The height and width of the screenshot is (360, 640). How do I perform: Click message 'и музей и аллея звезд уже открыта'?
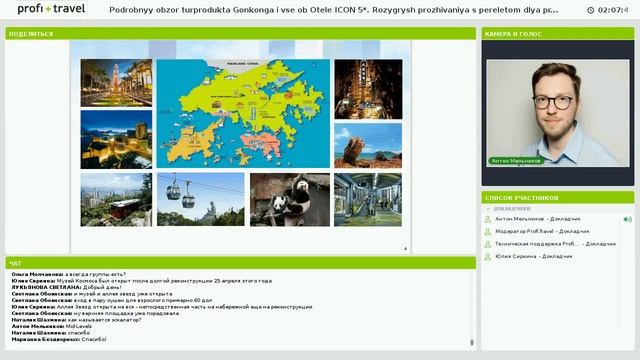pos(92,294)
